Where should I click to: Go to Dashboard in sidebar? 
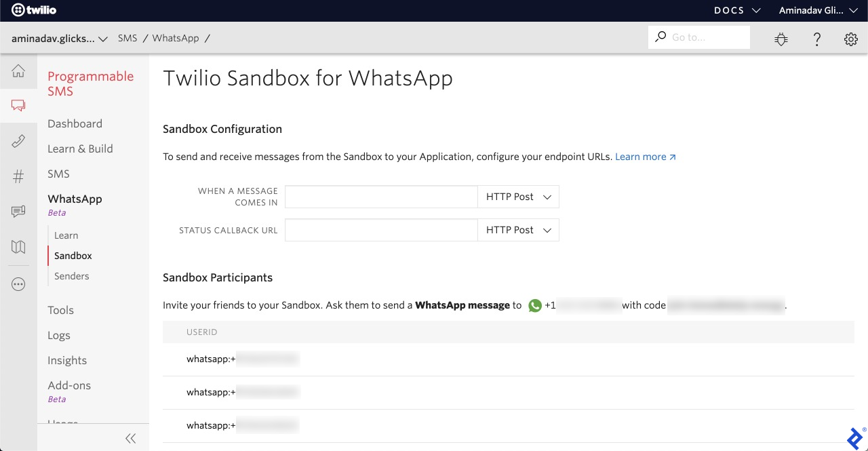pyautogui.click(x=75, y=123)
